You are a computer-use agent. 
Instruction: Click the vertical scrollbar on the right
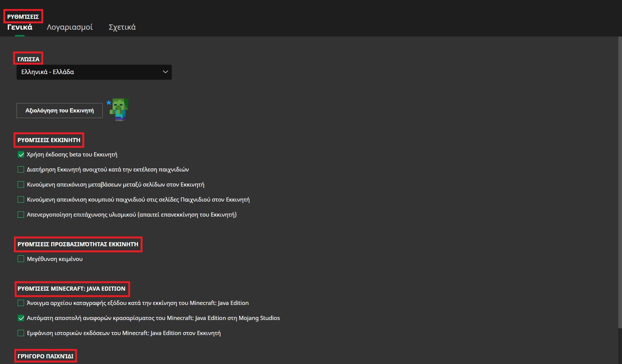pyautogui.click(x=620, y=180)
